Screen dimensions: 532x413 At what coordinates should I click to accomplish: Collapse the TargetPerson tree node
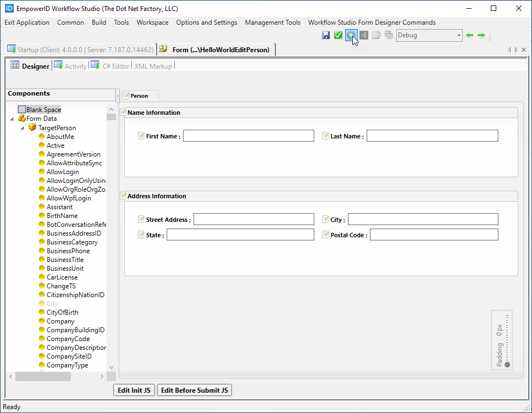[21, 127]
